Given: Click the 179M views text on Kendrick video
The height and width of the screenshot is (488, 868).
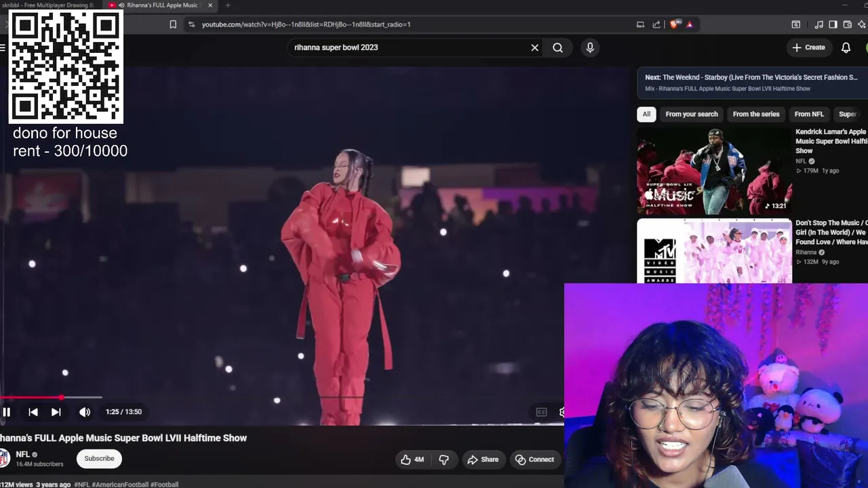Looking at the screenshot, I should pos(810,171).
